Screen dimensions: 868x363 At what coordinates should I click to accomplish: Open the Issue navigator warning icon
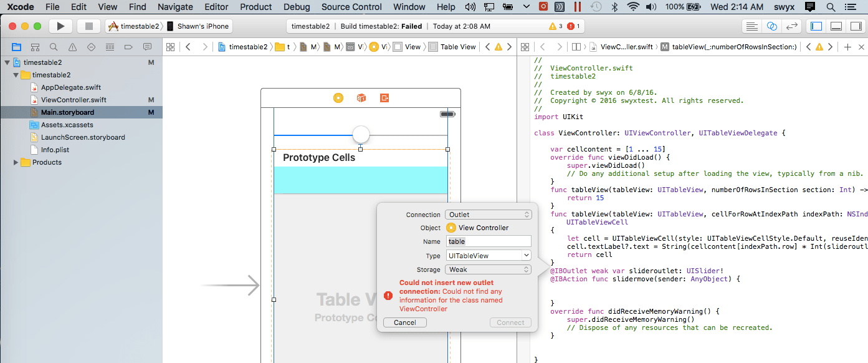(x=73, y=47)
